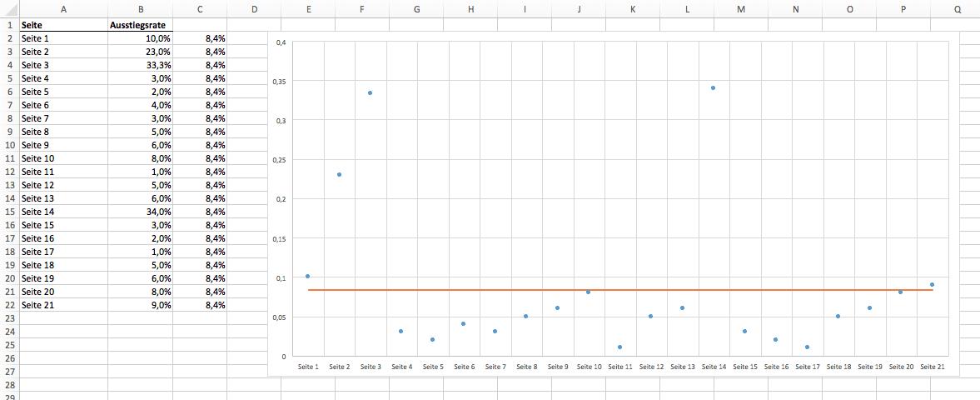Click the 8,4% cell in row 2
This screenshot has height=400, width=980.
(200, 38)
